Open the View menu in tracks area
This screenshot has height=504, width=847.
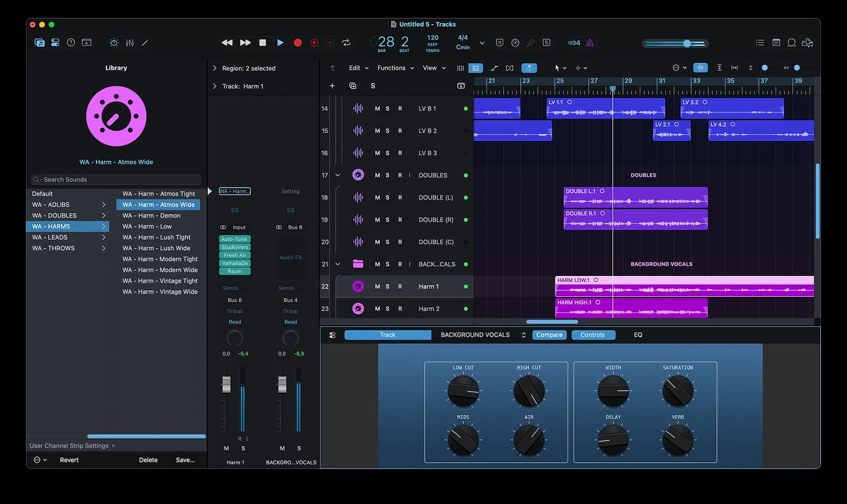click(435, 68)
